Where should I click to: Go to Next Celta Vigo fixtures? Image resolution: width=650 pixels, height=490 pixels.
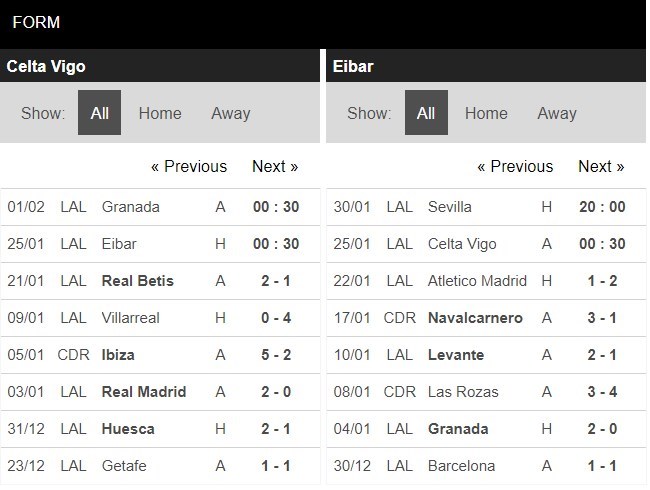click(x=275, y=167)
